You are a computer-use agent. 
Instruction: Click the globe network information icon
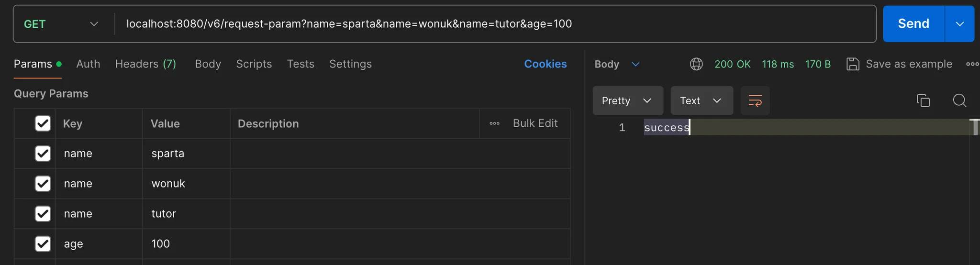(x=696, y=64)
